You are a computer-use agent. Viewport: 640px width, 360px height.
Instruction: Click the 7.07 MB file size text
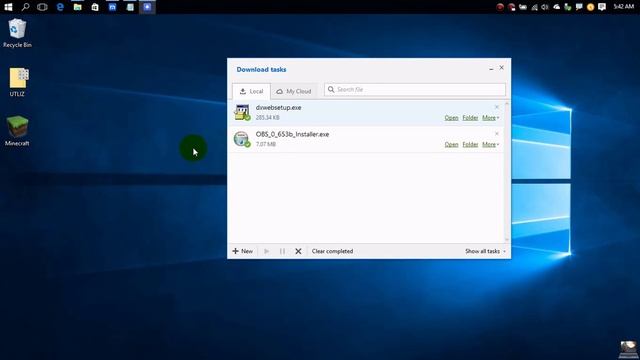coord(266,144)
